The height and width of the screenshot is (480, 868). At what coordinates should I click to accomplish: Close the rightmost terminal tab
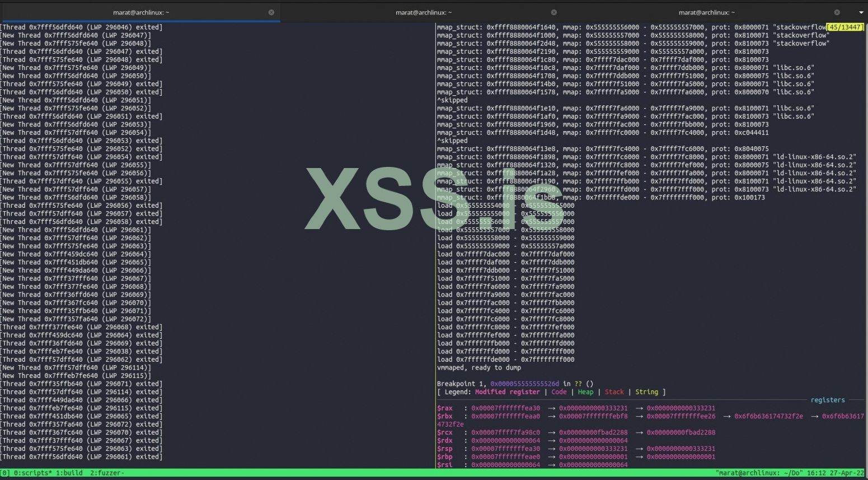click(x=837, y=12)
